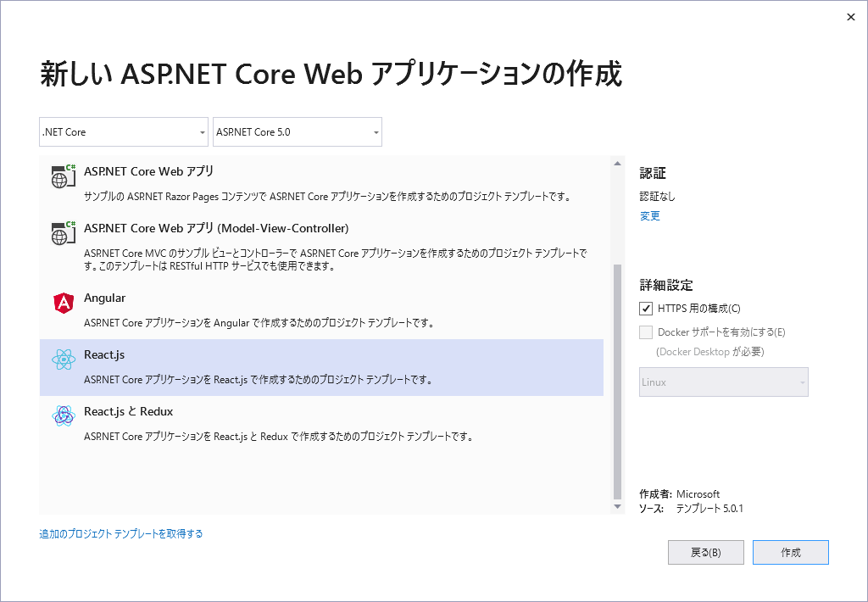Open the .NET Core framework dropdown
868x602 pixels.
124,131
